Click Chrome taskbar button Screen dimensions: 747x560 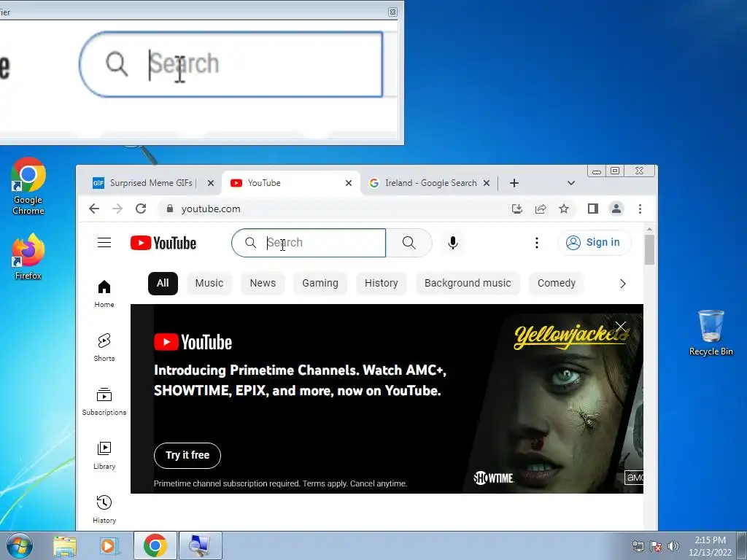click(x=155, y=545)
